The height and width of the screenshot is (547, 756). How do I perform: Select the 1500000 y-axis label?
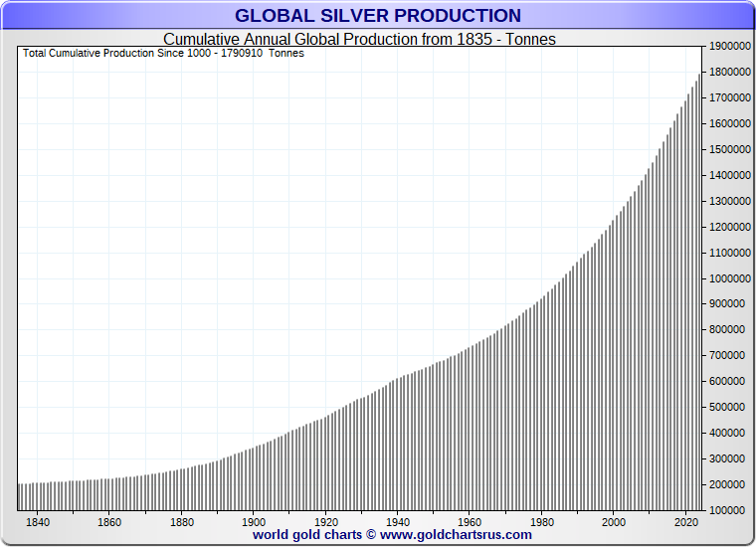(x=729, y=150)
